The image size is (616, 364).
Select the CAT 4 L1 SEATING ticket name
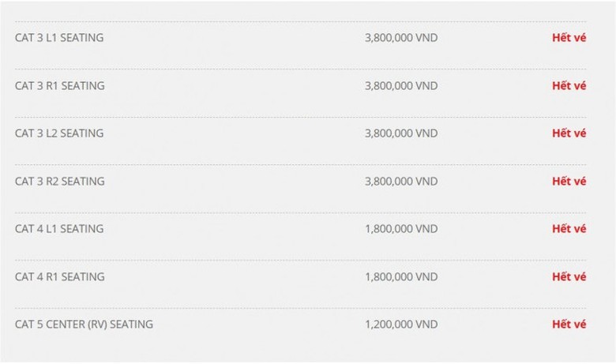click(59, 229)
